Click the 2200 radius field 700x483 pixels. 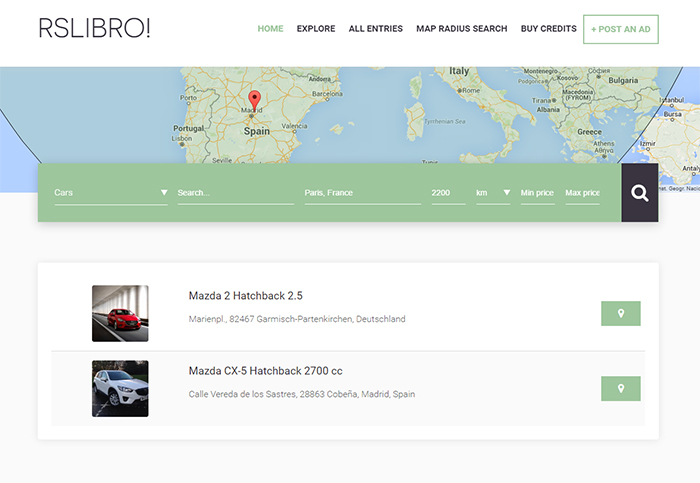[x=448, y=193]
